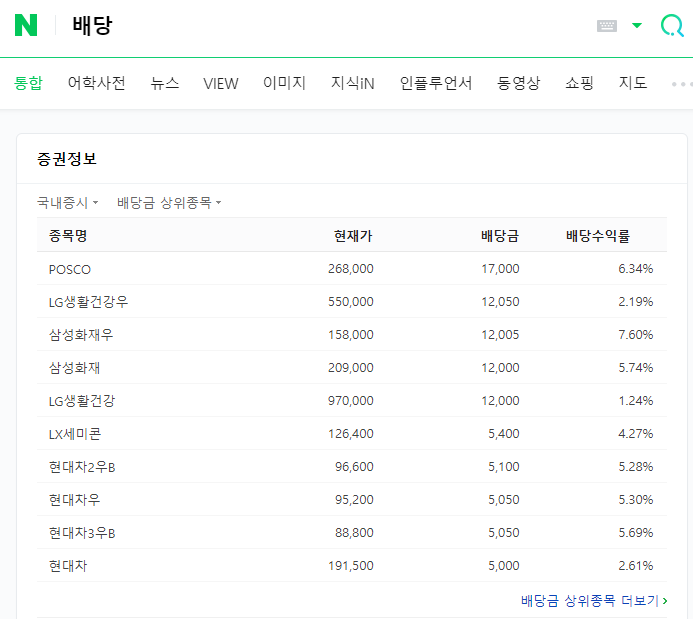
Task: Show more tabs via the ellipsis
Action: (681, 84)
